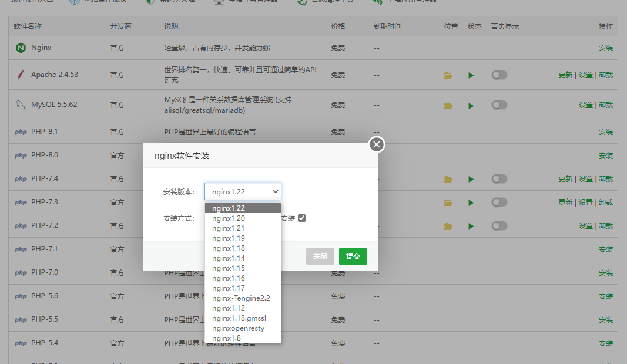Image resolution: width=627 pixels, height=364 pixels.
Task: Uncheck the 安装方式 checkbox in dialog
Action: coord(302,218)
